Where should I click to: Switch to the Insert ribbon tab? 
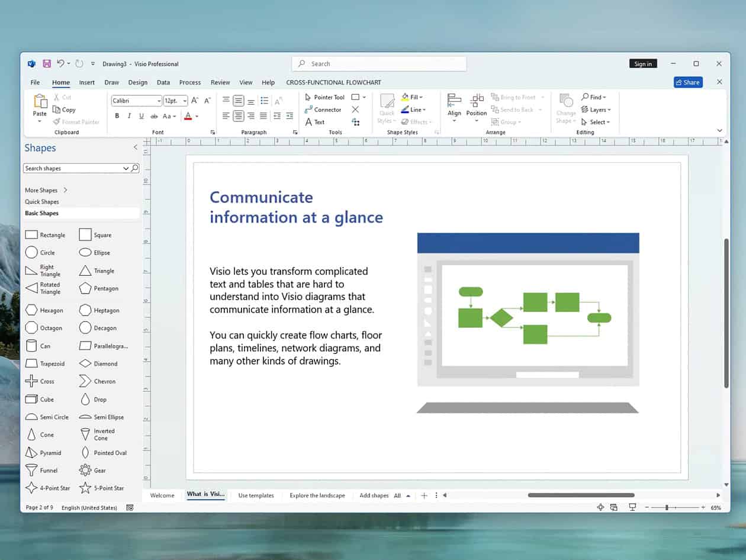86,82
